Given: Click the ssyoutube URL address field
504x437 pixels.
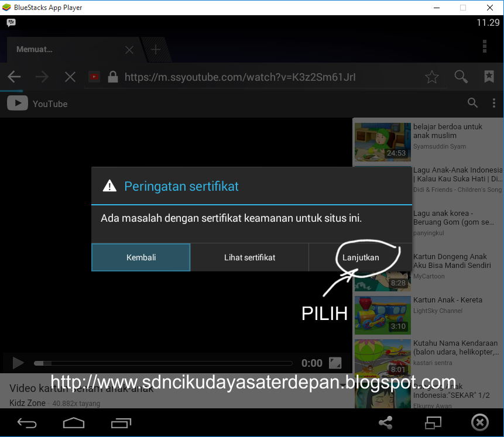Looking at the screenshot, I should tap(240, 77).
